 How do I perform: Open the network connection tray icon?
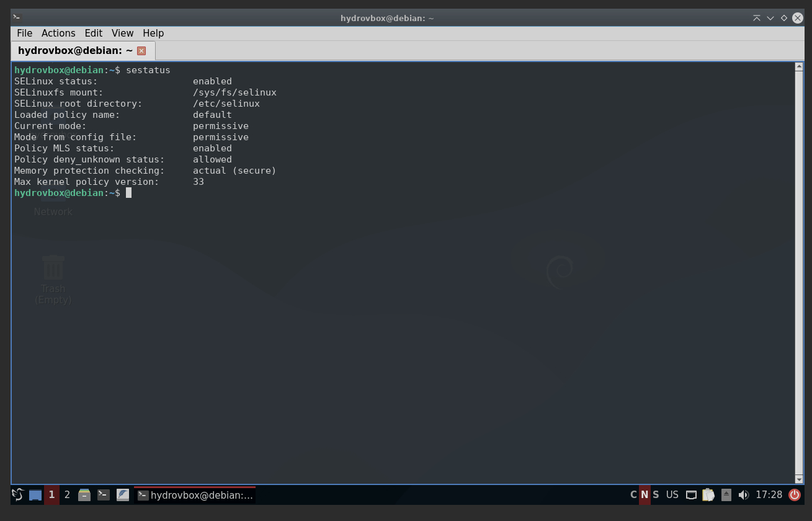(x=691, y=495)
